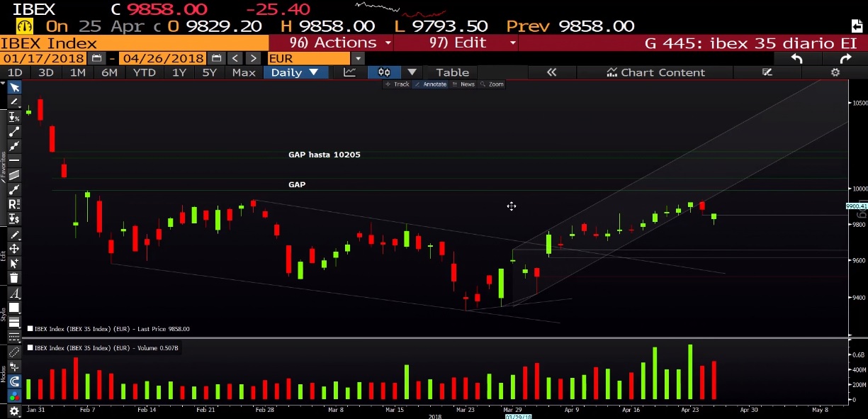Toggle Track mode
The image size is (868, 419).
(398, 84)
